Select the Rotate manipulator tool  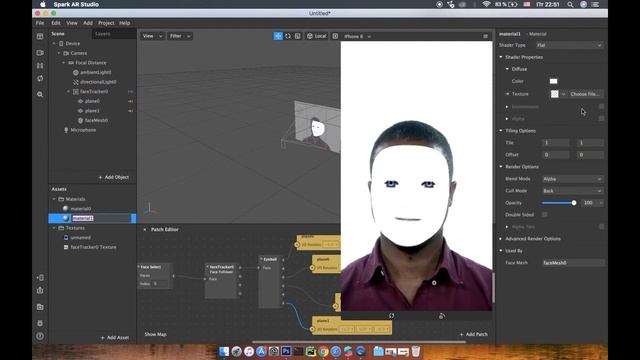[288, 36]
